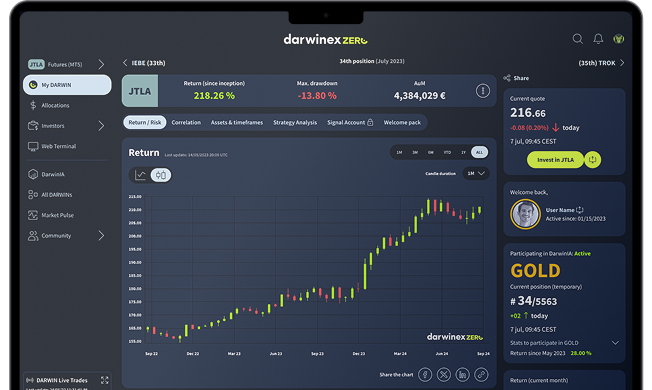Open the search icon in header

click(x=577, y=39)
